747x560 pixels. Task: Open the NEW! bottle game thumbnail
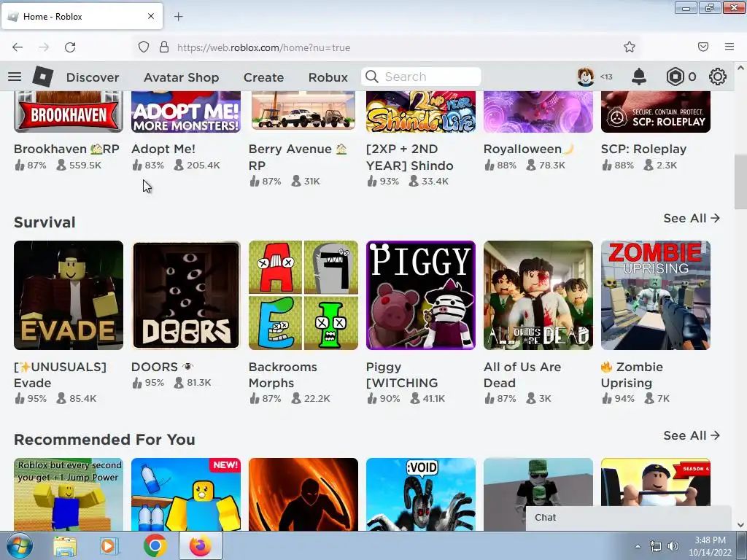coord(186,494)
